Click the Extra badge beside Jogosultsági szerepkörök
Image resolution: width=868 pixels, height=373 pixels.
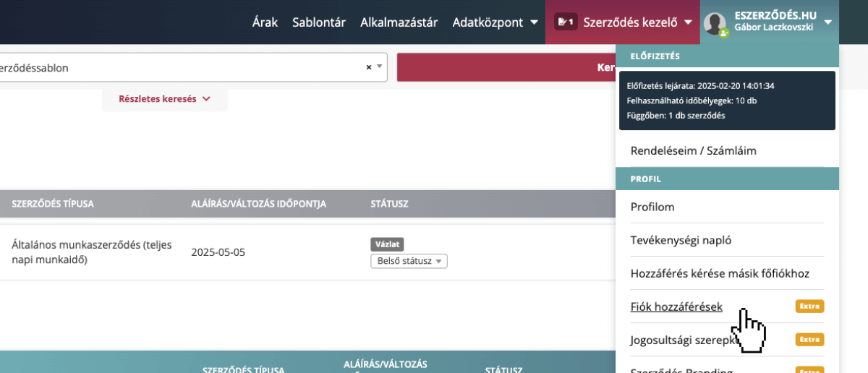809,339
